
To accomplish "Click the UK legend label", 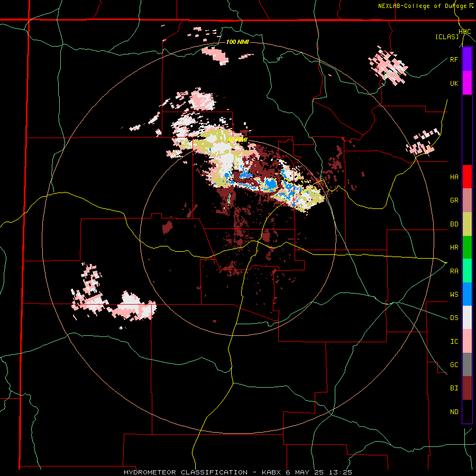I will pyautogui.click(x=454, y=83).
